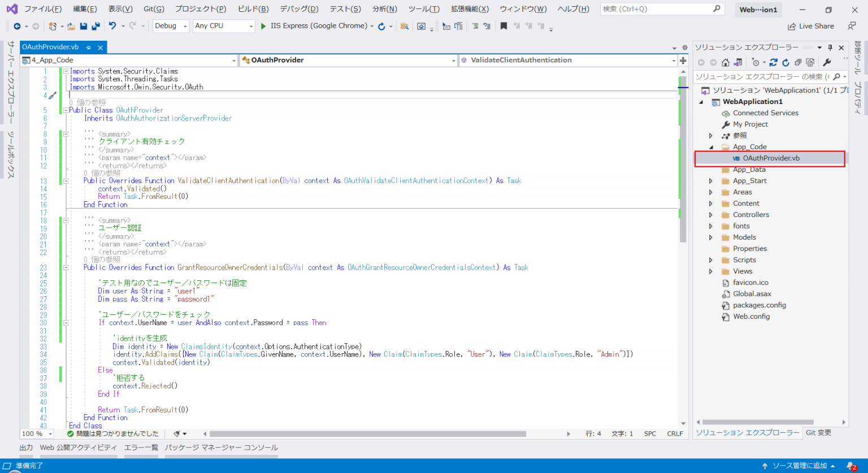Open properties via the wrench icon
868x473 pixels.
pyautogui.click(x=827, y=62)
